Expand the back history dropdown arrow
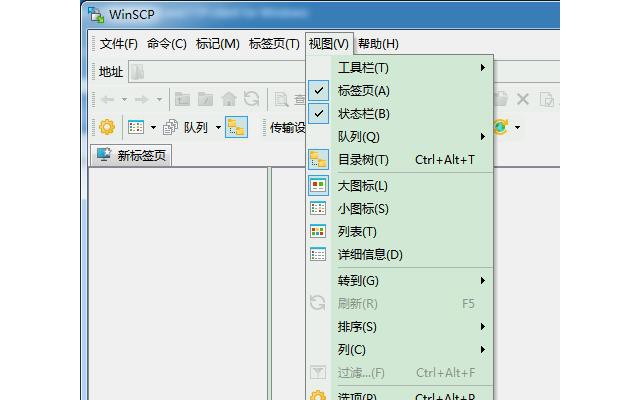Viewport: 640px width, 400px height. (124, 99)
